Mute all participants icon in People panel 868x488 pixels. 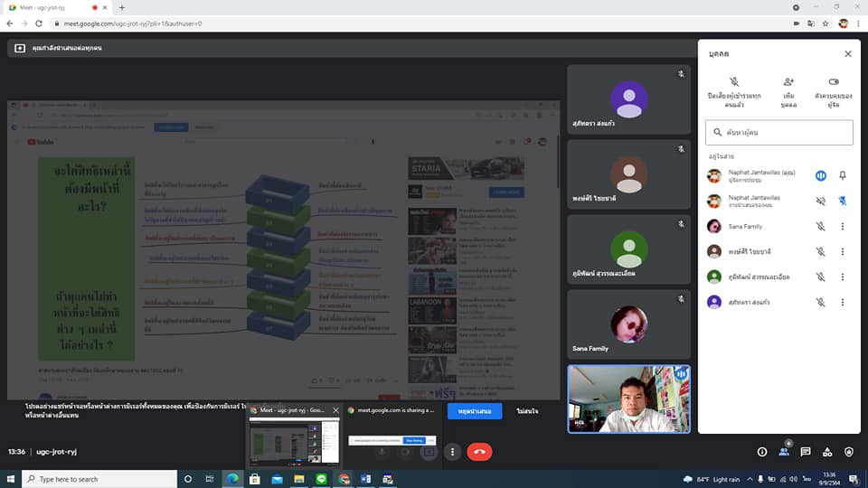(734, 82)
